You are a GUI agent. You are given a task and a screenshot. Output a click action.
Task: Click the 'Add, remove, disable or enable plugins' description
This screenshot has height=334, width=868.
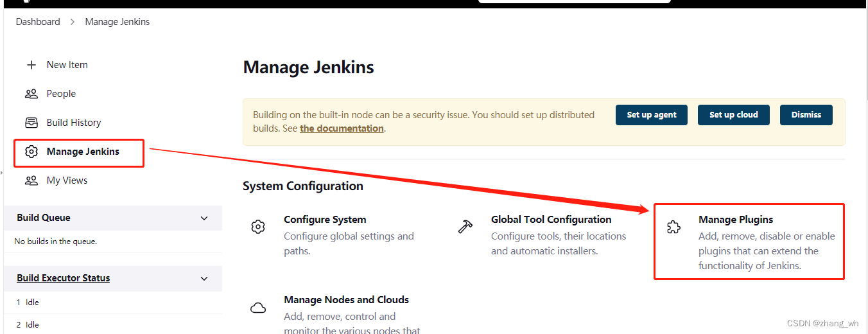[x=767, y=251]
